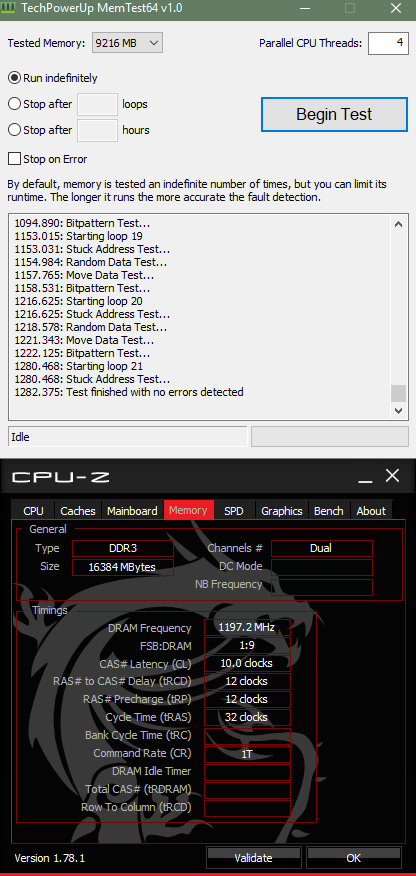Open the Mainboard tab in CPU-Z
The width and height of the screenshot is (416, 876).
(x=132, y=511)
